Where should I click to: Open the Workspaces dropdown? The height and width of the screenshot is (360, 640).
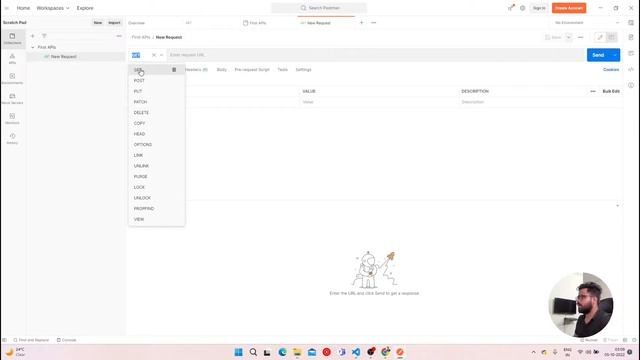tap(53, 8)
